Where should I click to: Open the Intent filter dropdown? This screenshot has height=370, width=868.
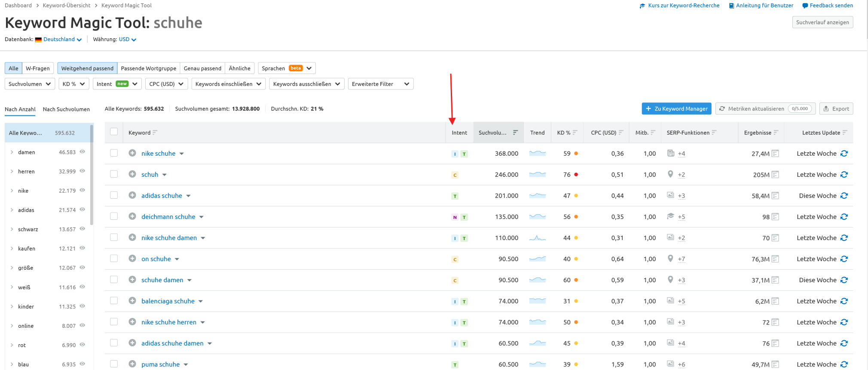117,84
